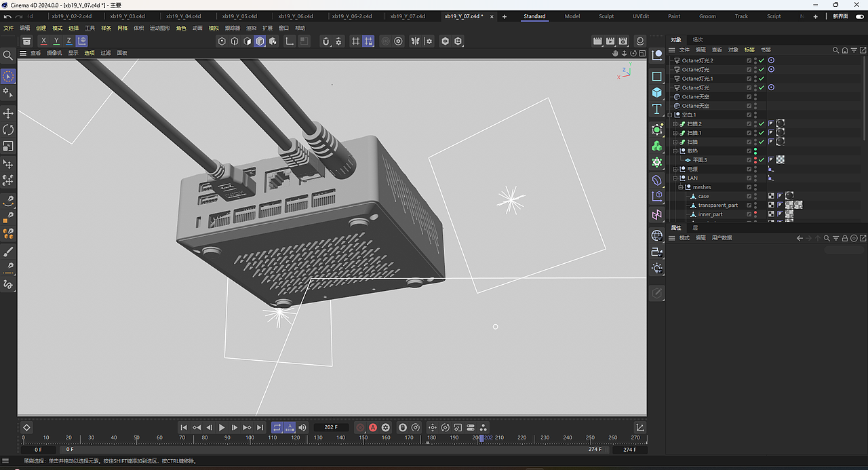Image resolution: width=868 pixels, height=470 pixels.
Task: Toggle visibility dots for 散热 object
Action: click(x=755, y=151)
